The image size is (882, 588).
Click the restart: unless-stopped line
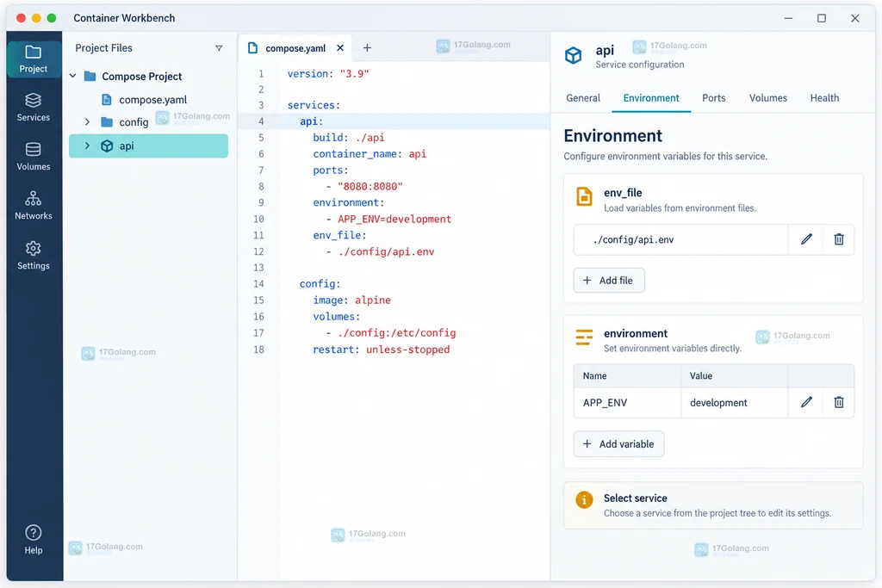[x=381, y=350]
